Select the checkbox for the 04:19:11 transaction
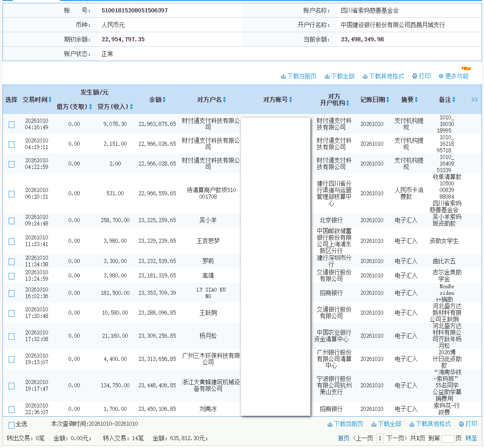This screenshot has width=484, height=448. click(x=12, y=144)
